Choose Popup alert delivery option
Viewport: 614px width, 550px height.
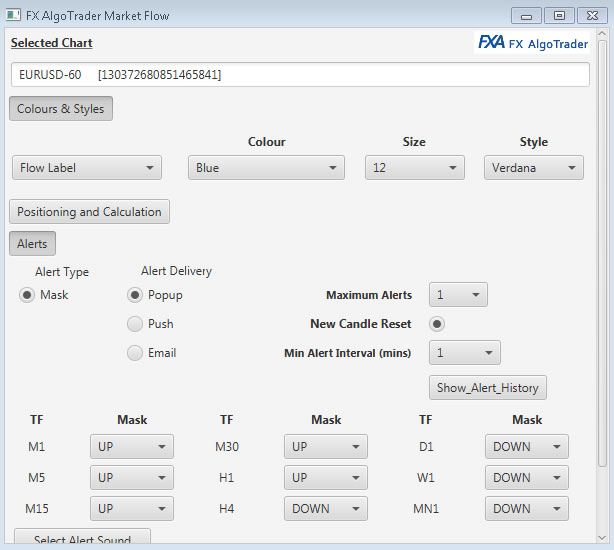[x=135, y=295]
